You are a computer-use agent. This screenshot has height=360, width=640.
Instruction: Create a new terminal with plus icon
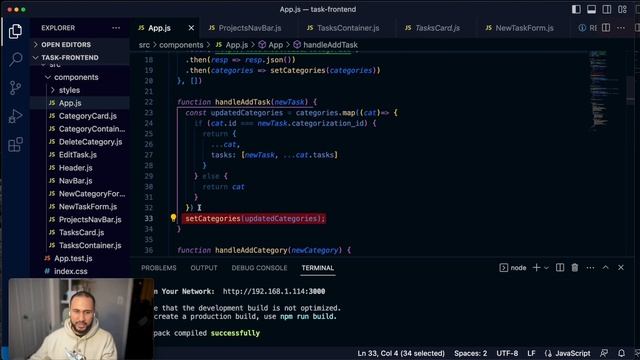(536, 268)
